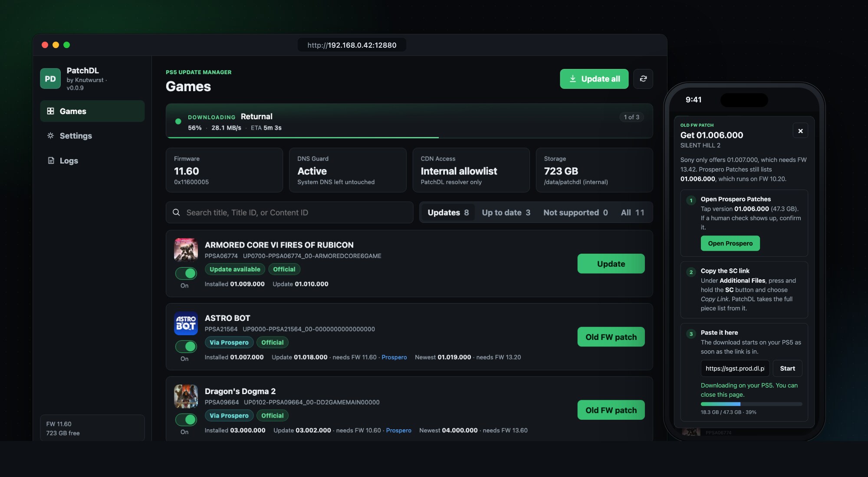Screen dimensions: 868x477
Task: Click the ARMORED CORE VI FIRES OF RUBICON title
Action: pyautogui.click(x=279, y=245)
